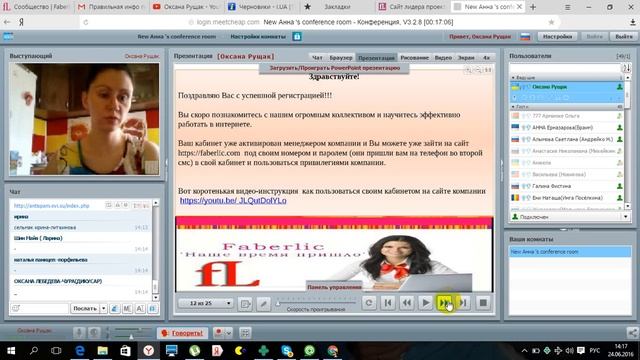Switch to the Чат tab in the presentation panel
This screenshot has height=360, width=640.
coord(317,58)
